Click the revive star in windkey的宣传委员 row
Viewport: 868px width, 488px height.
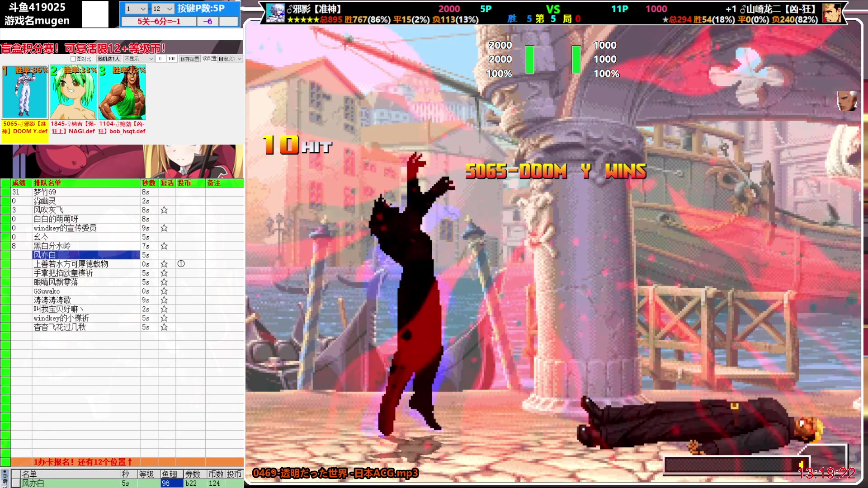164,228
